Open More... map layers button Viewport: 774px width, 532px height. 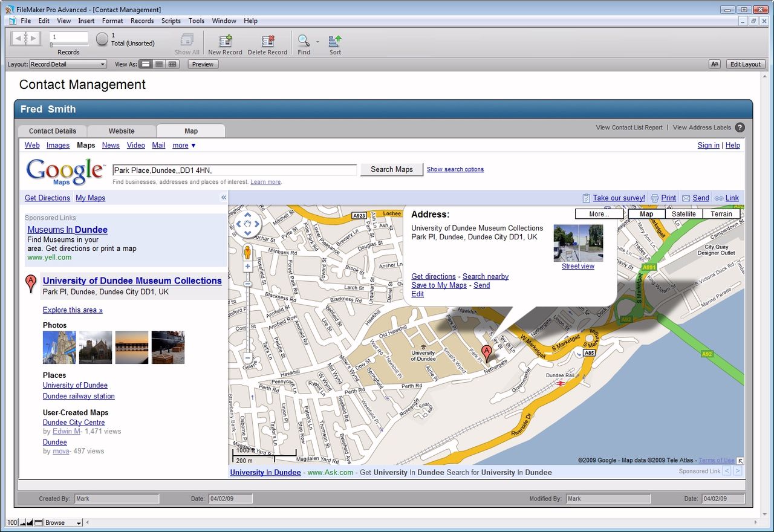599,214
